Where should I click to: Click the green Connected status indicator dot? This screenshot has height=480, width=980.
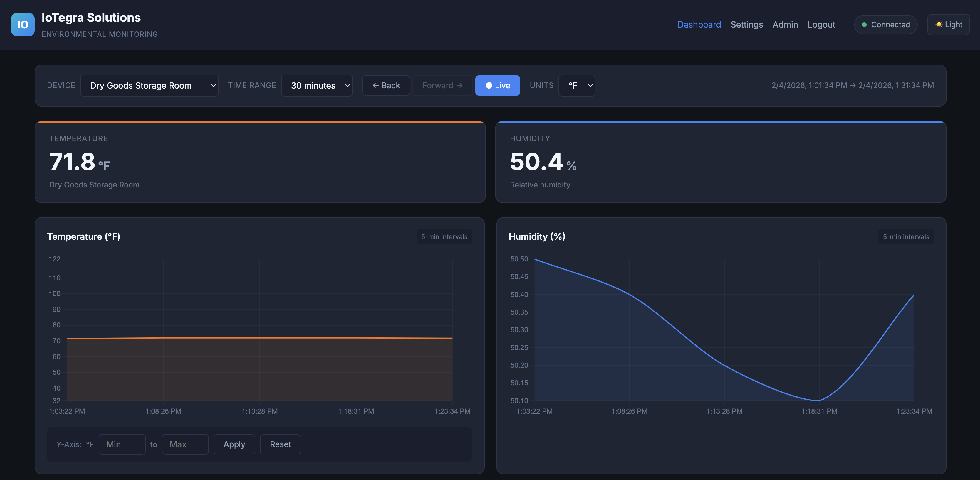864,24
